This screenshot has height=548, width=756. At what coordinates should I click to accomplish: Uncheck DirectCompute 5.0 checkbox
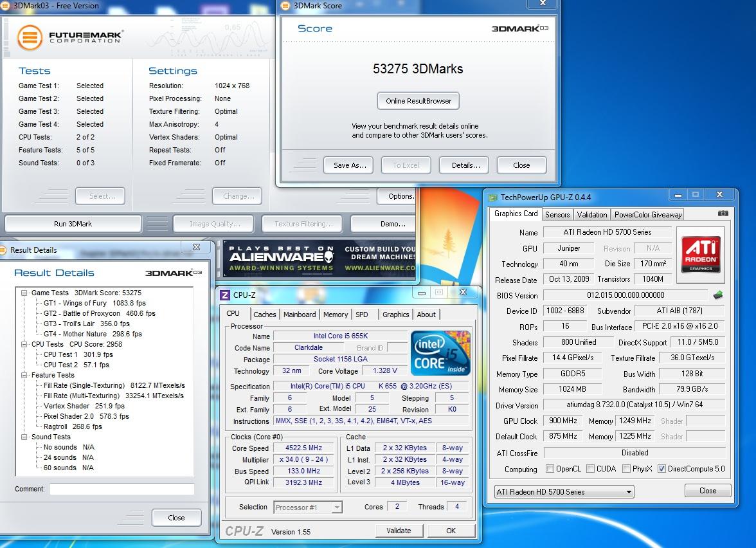point(661,468)
